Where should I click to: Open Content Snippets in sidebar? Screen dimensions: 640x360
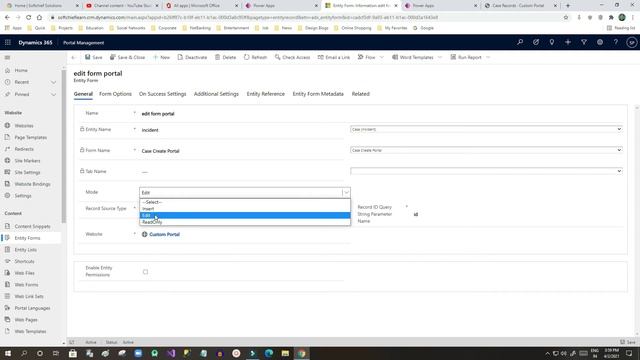[x=32, y=226]
